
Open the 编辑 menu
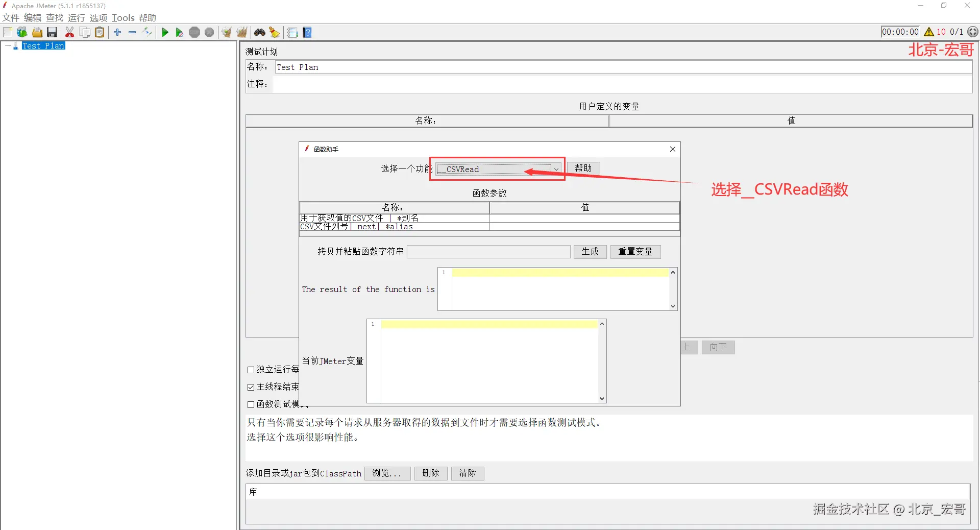[x=33, y=18]
